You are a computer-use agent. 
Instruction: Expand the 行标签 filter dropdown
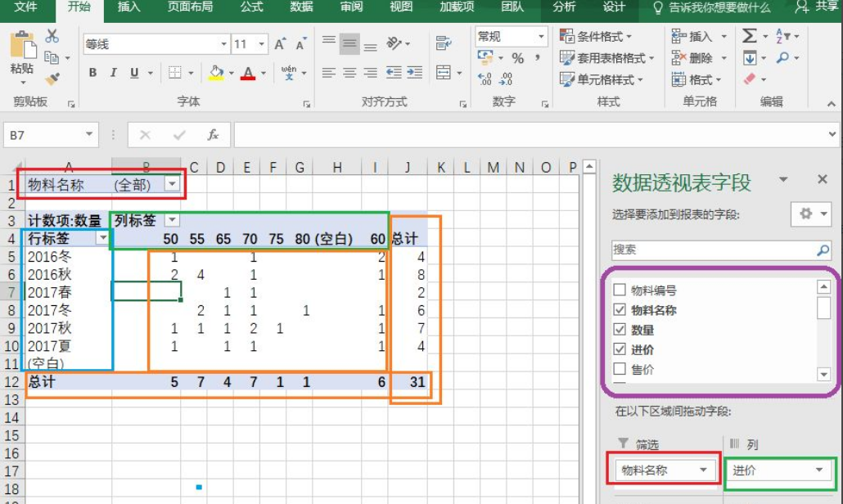[102, 238]
